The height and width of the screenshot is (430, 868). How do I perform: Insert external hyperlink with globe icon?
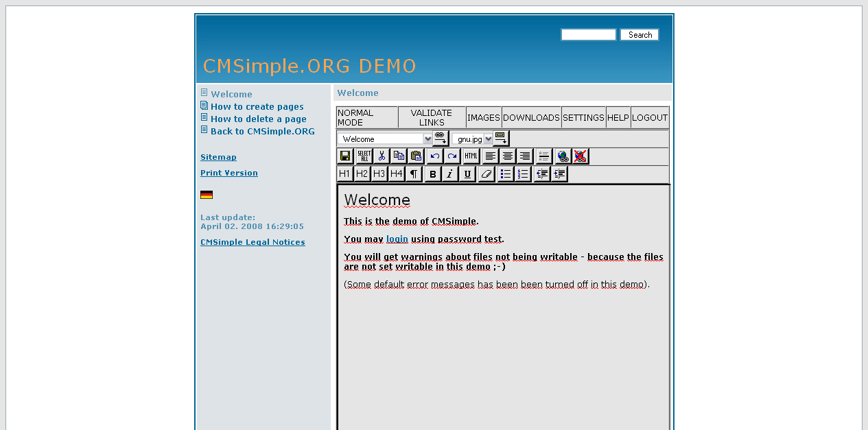click(x=563, y=156)
